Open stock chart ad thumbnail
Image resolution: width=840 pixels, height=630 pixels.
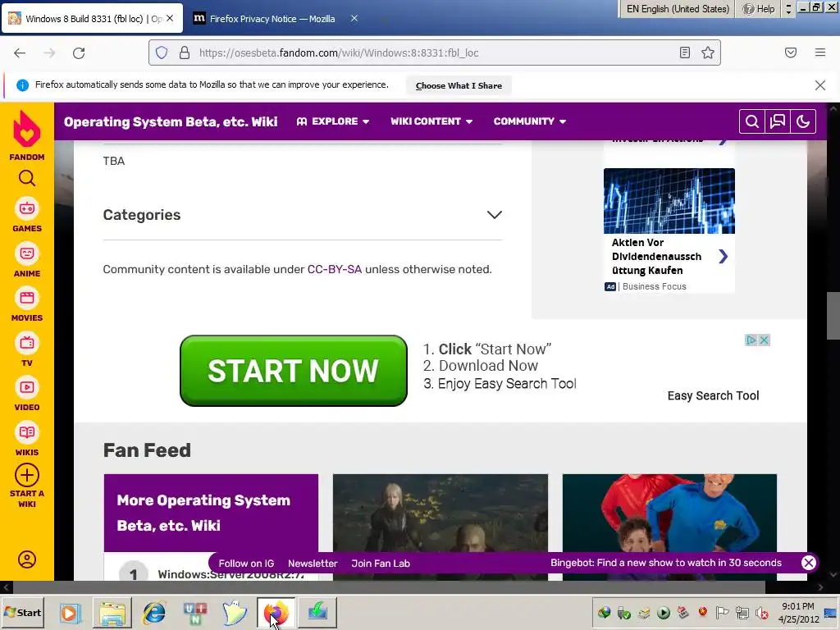point(669,201)
